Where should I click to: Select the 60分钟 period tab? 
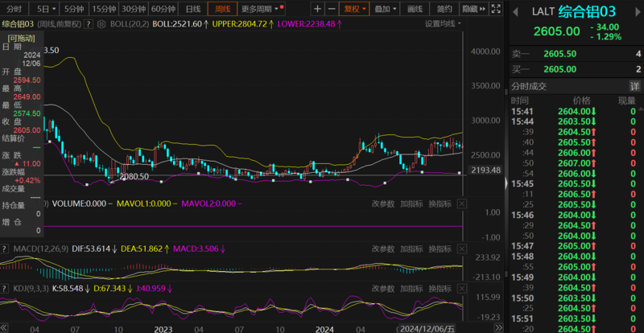(x=163, y=9)
